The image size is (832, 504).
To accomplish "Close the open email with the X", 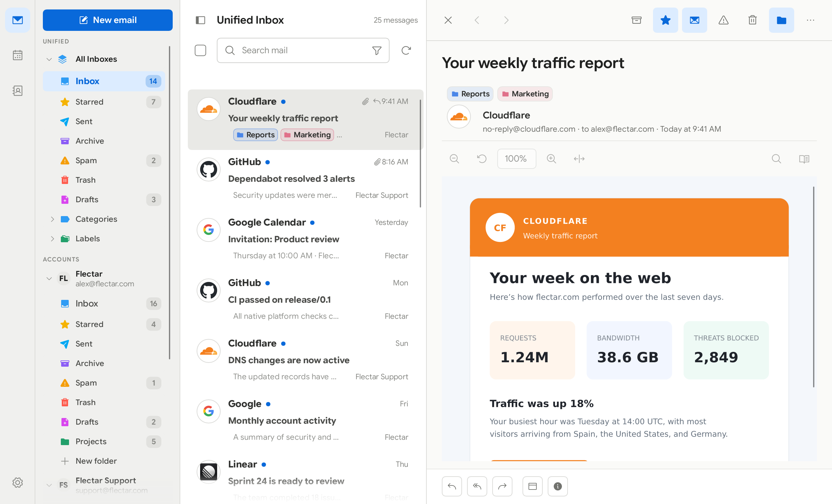I will coord(448,20).
